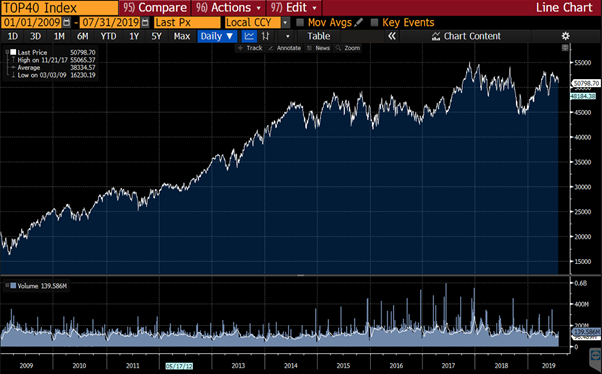The height and width of the screenshot is (374, 602).
Task: Click the 2014 year label on time axis
Action: coord(291,366)
